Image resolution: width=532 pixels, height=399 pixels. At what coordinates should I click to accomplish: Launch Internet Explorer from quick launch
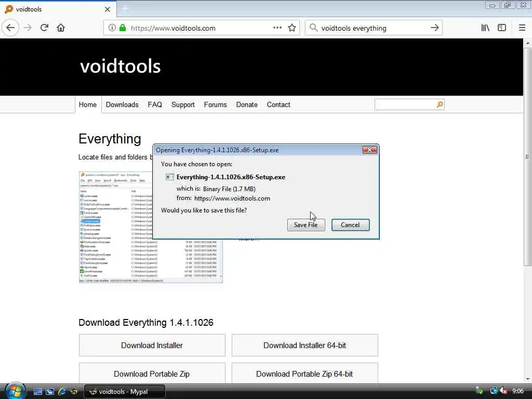(x=61, y=392)
